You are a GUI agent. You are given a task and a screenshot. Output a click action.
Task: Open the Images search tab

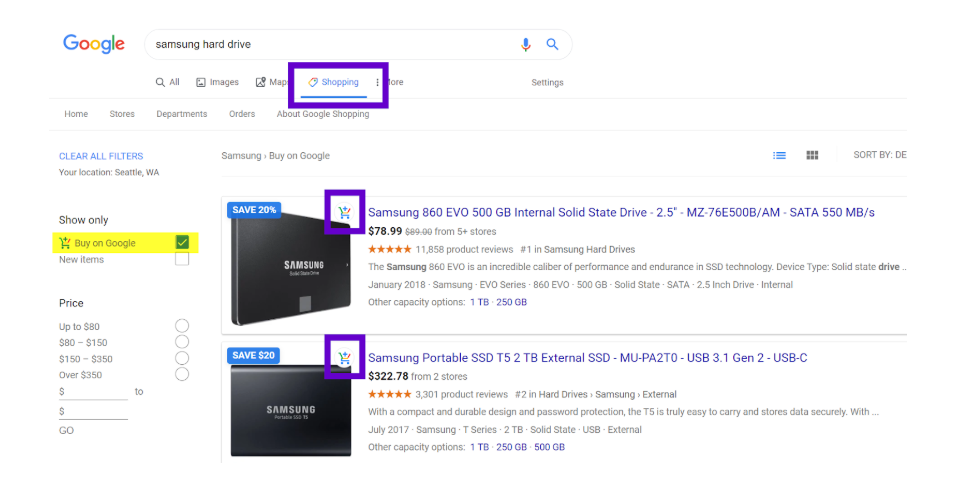coord(217,82)
